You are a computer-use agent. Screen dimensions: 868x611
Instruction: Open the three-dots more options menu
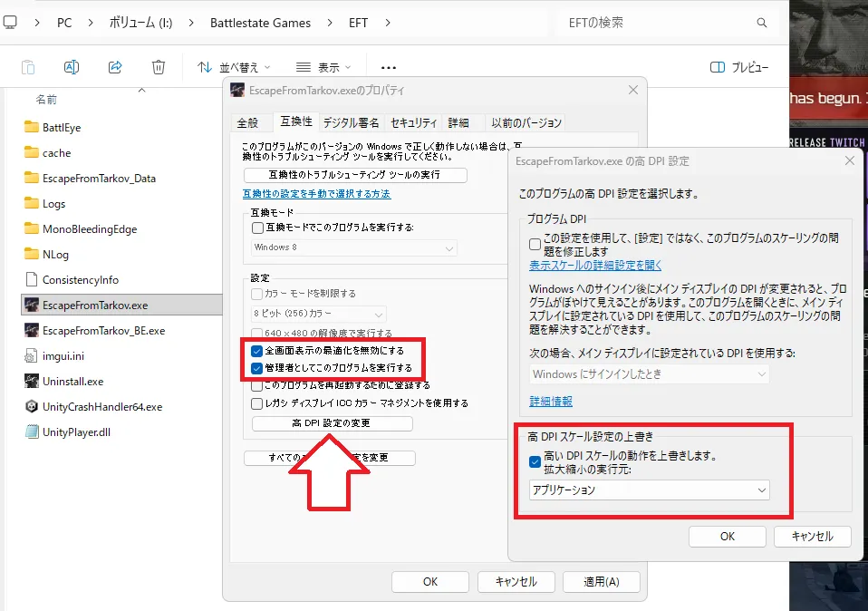[389, 67]
